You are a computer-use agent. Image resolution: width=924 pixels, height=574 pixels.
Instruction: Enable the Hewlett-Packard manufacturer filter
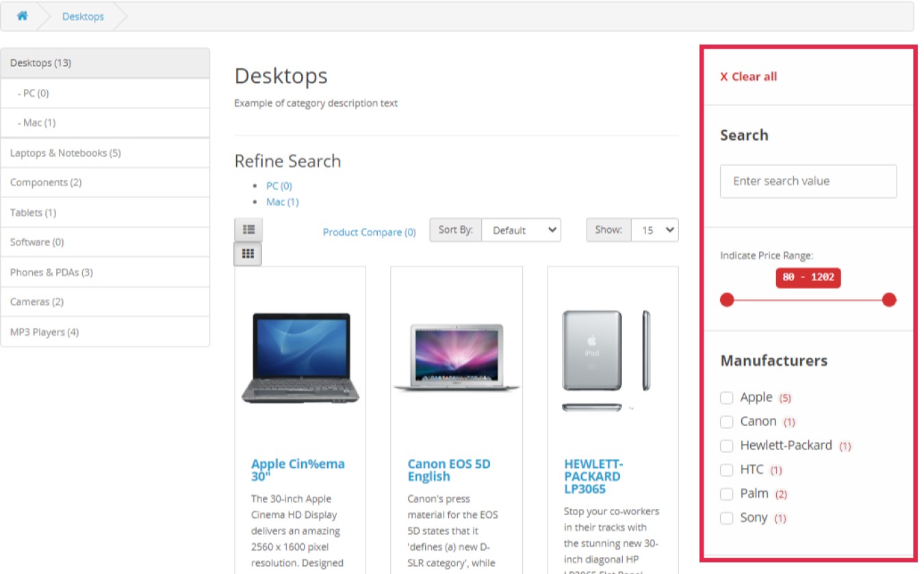coord(727,446)
